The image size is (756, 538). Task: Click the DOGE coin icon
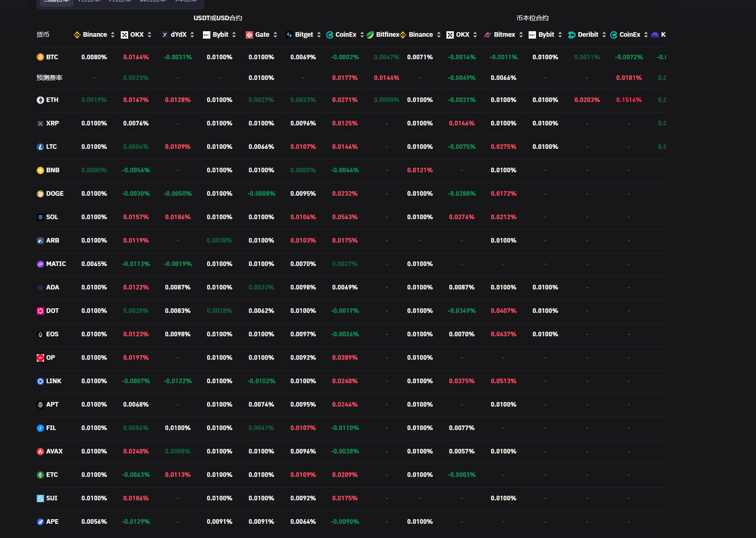pos(40,193)
